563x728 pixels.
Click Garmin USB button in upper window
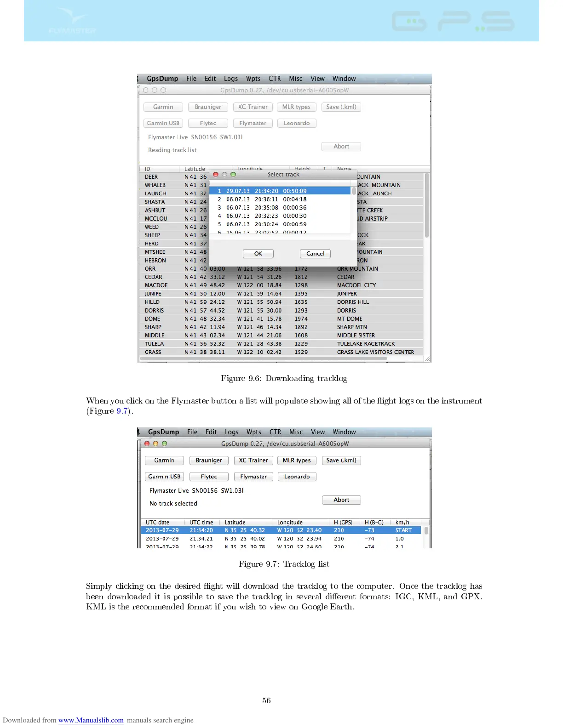(163, 123)
